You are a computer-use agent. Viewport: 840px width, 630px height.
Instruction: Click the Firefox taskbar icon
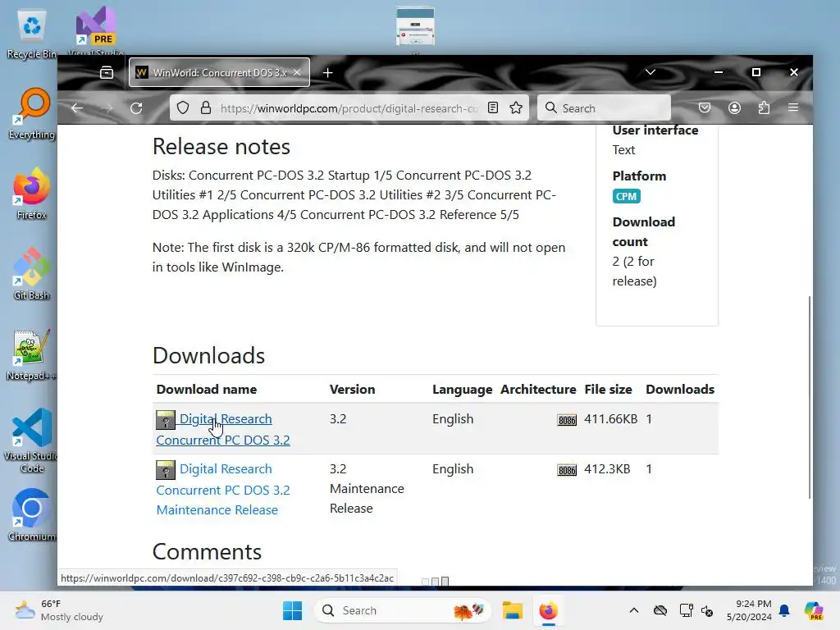click(549, 610)
